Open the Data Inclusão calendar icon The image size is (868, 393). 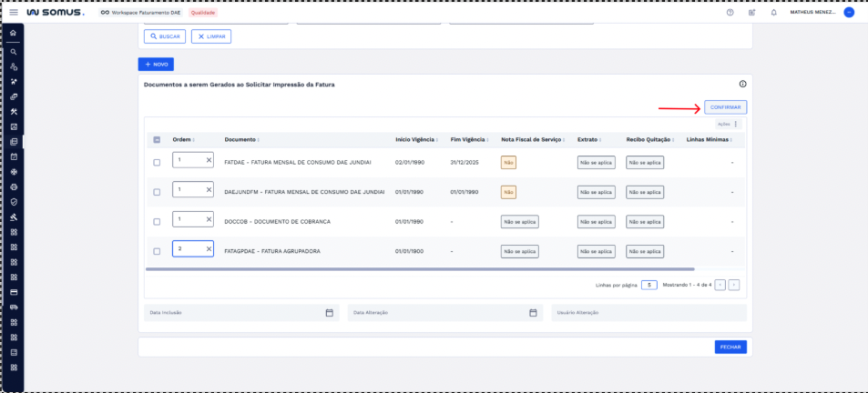329,313
